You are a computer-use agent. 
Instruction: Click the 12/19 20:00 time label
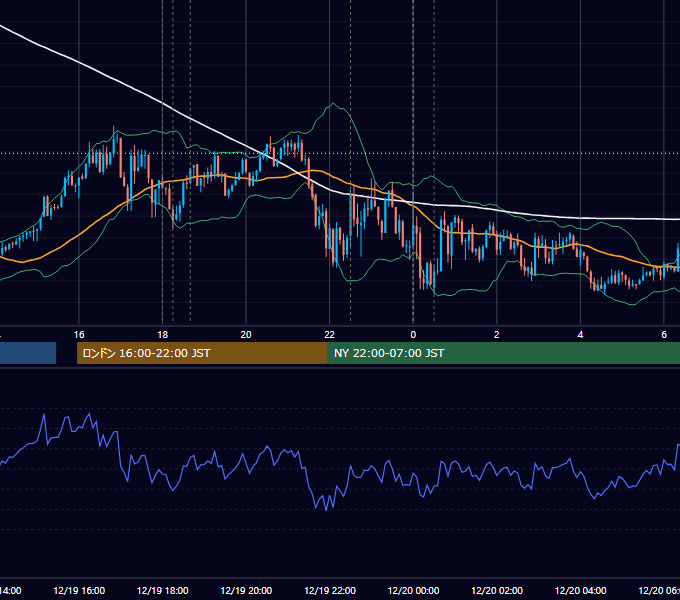[246, 590]
